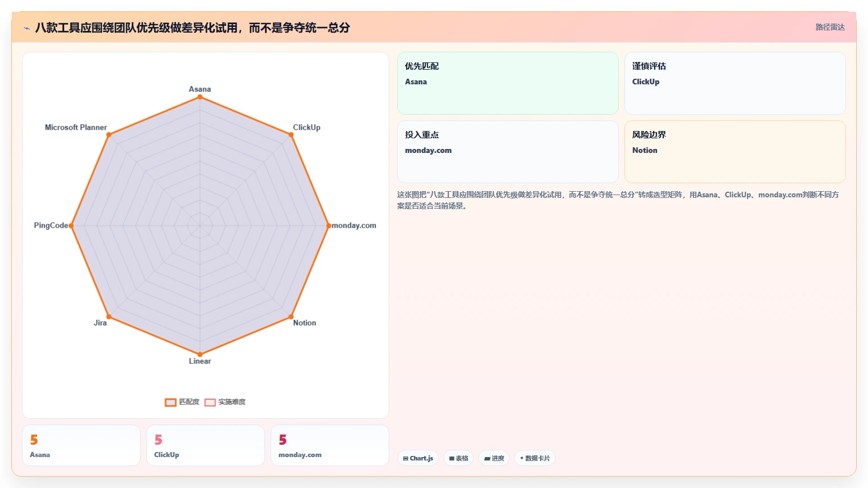Click the Microsoft Planner axis label

click(x=76, y=128)
